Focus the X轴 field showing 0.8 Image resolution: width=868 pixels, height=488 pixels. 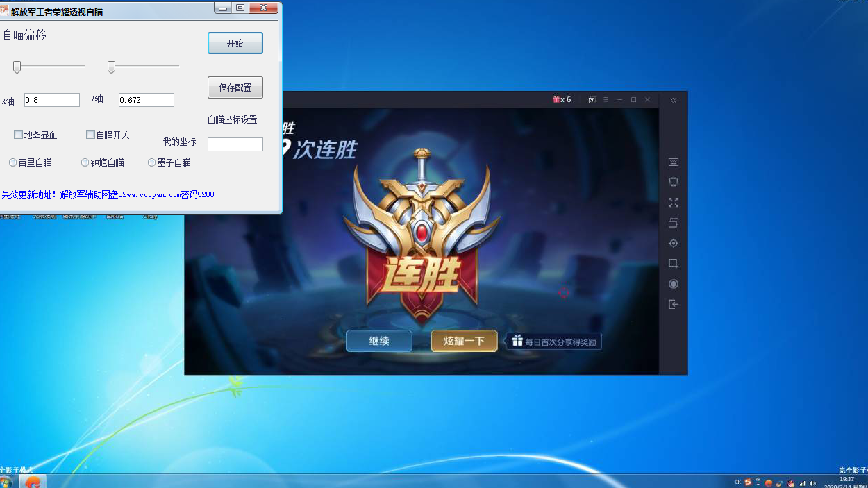pos(52,100)
